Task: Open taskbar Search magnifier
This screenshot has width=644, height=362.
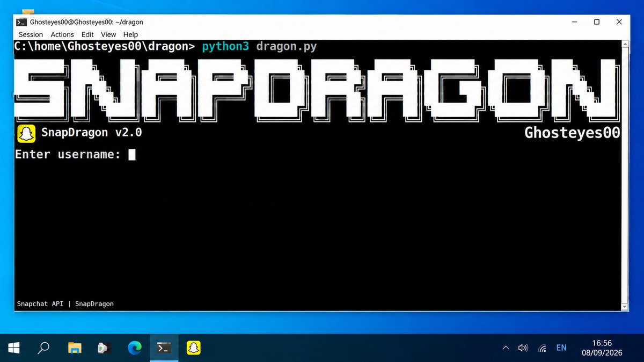Action: (43, 348)
